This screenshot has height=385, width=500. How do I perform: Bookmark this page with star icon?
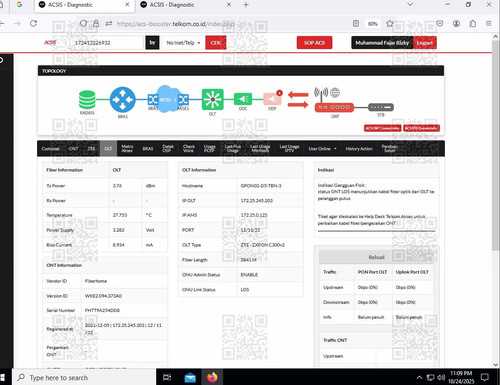pos(390,23)
